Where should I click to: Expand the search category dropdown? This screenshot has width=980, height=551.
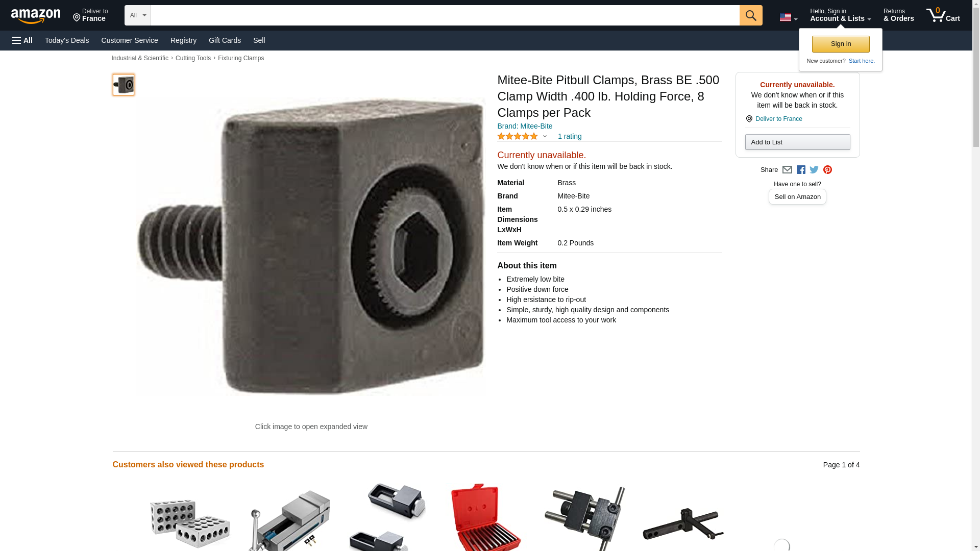(138, 15)
